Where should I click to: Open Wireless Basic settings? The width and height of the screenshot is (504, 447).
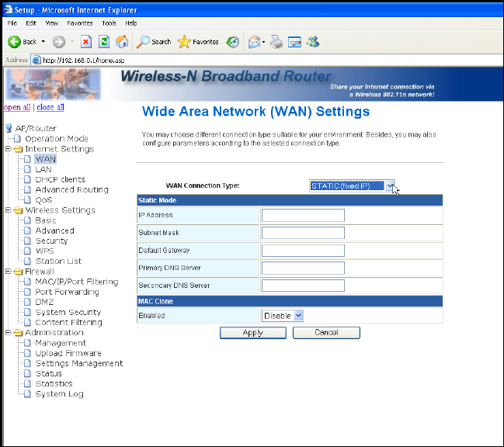[46, 220]
